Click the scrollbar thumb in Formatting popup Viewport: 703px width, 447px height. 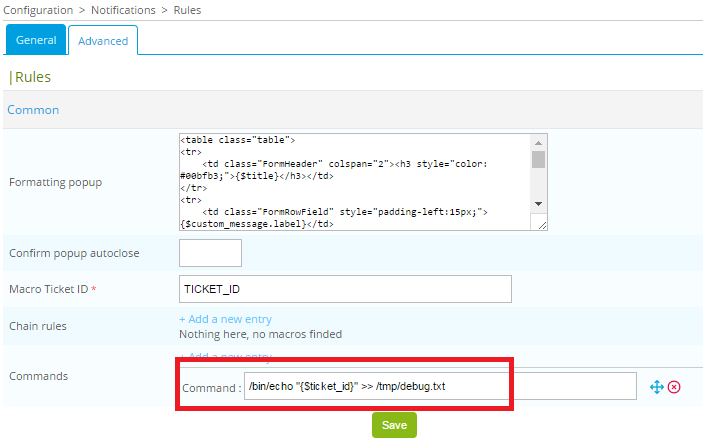(539, 160)
